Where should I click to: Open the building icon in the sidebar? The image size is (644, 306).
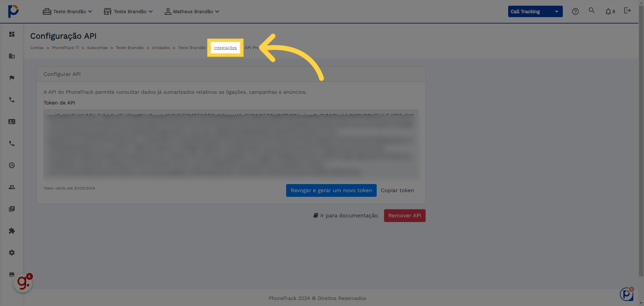tap(12, 56)
